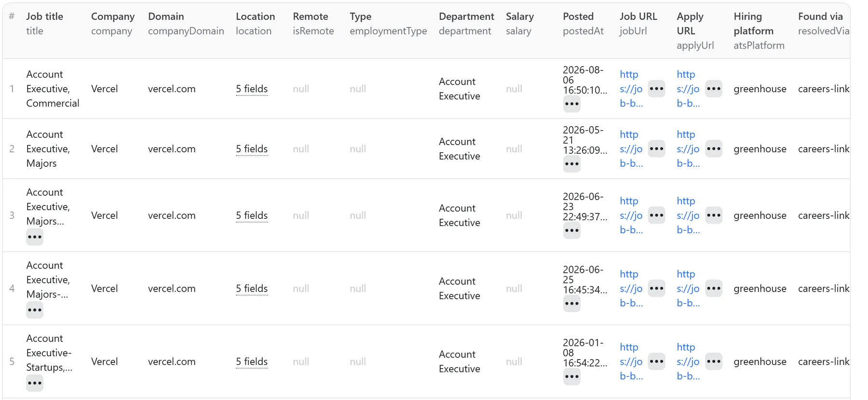Open the Apply URL link in row 3

pos(688,215)
